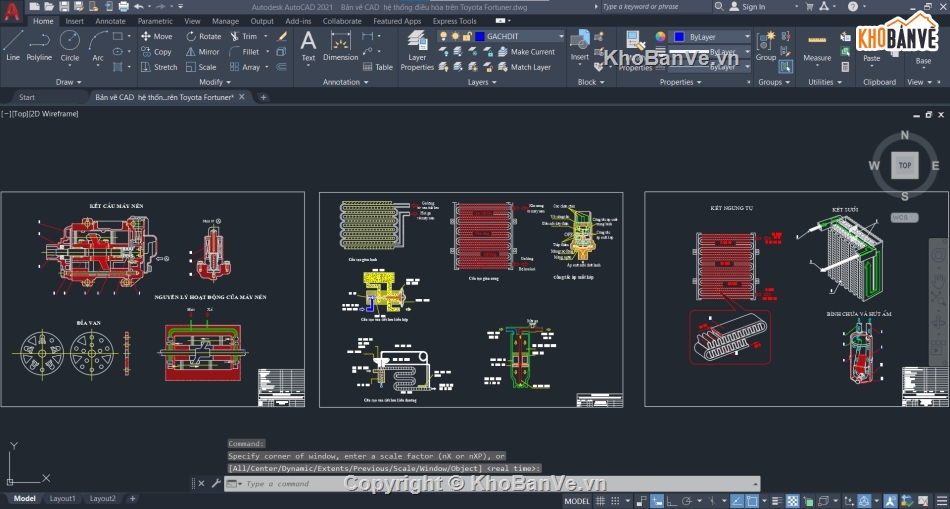Select the Dimension tool
Screen dimensions: 950x509
(x=340, y=46)
